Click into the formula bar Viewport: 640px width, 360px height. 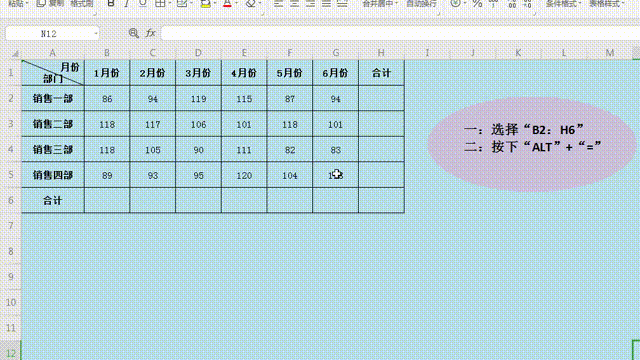tap(400, 33)
